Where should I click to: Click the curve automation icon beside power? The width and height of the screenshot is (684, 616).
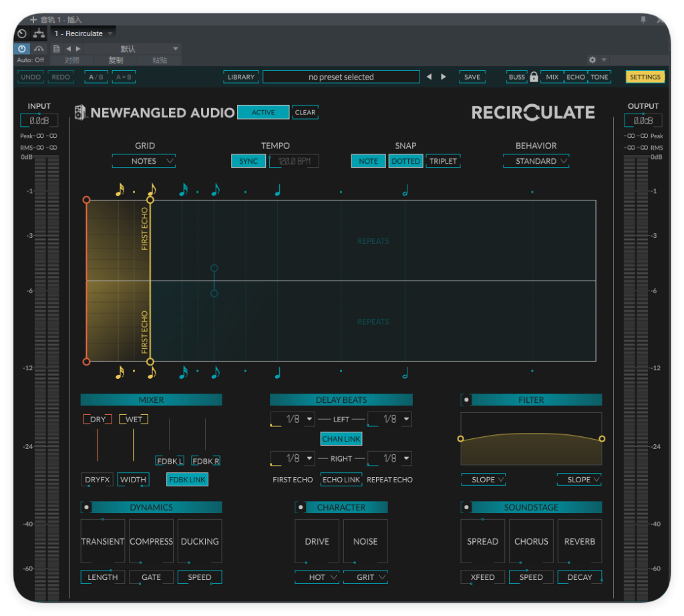tap(39, 48)
